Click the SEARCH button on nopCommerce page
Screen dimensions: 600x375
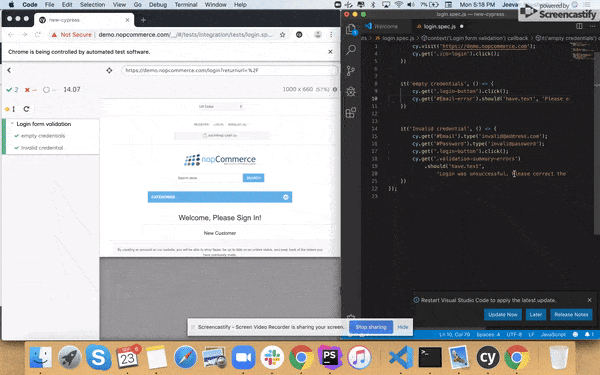click(x=253, y=178)
